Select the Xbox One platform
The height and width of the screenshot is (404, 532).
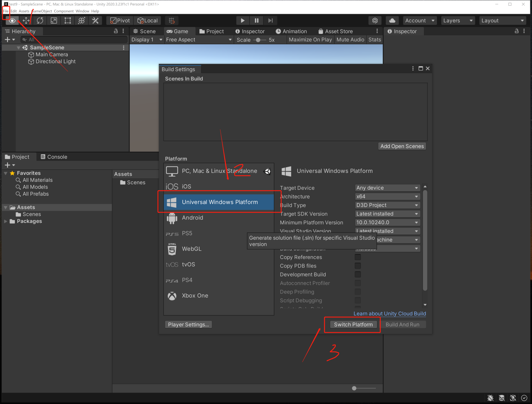tap(219, 296)
